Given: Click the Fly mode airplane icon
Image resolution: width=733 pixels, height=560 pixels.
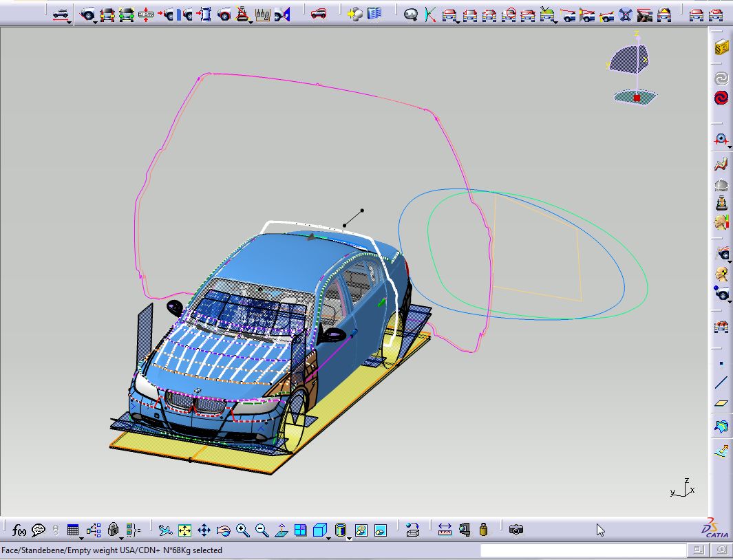Looking at the screenshot, I should click(x=165, y=530).
